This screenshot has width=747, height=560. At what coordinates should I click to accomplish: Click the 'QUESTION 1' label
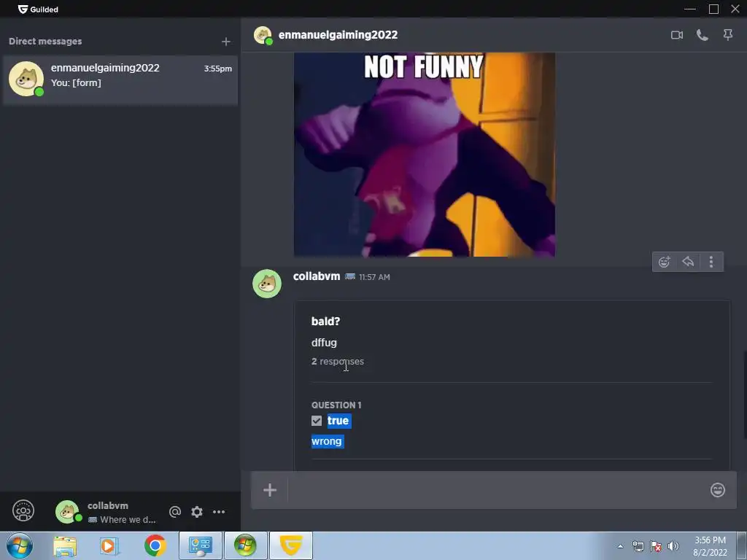[336, 405]
